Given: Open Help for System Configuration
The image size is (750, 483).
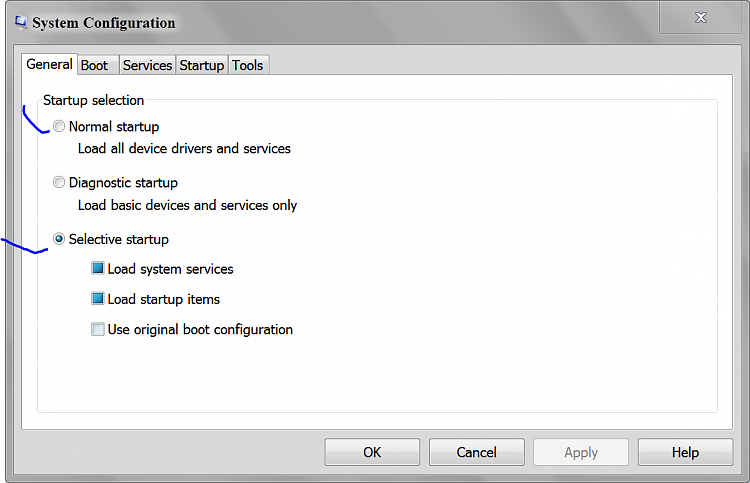Looking at the screenshot, I should click(x=685, y=452).
